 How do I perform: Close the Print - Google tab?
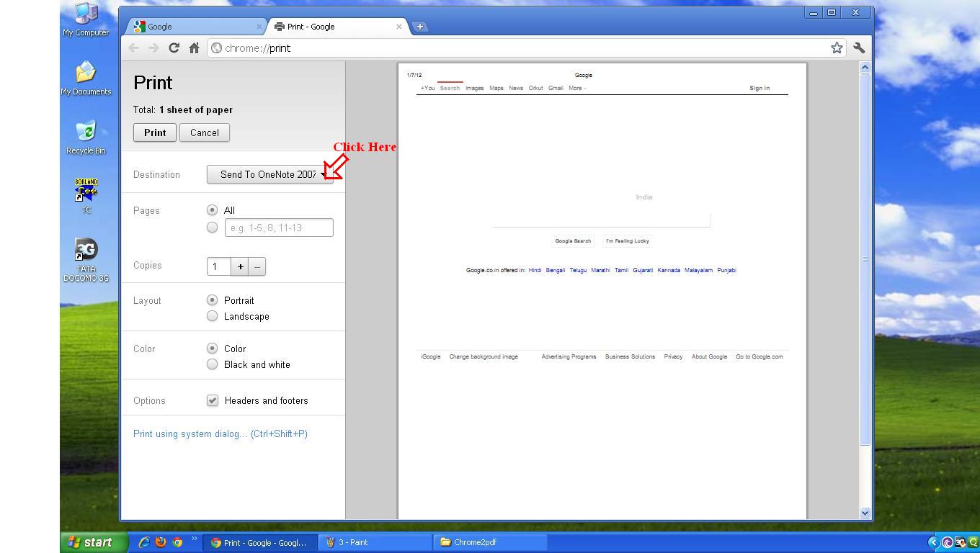tap(399, 27)
